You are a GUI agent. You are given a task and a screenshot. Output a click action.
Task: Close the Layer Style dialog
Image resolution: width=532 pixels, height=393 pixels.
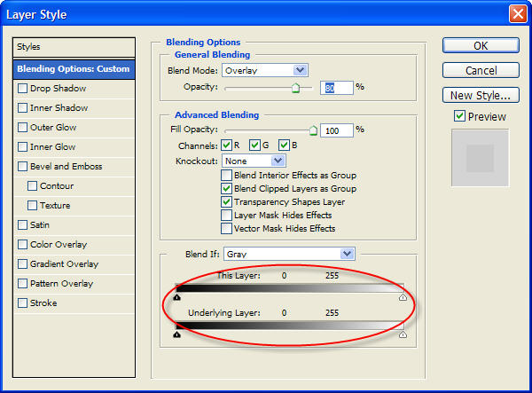tap(516, 14)
